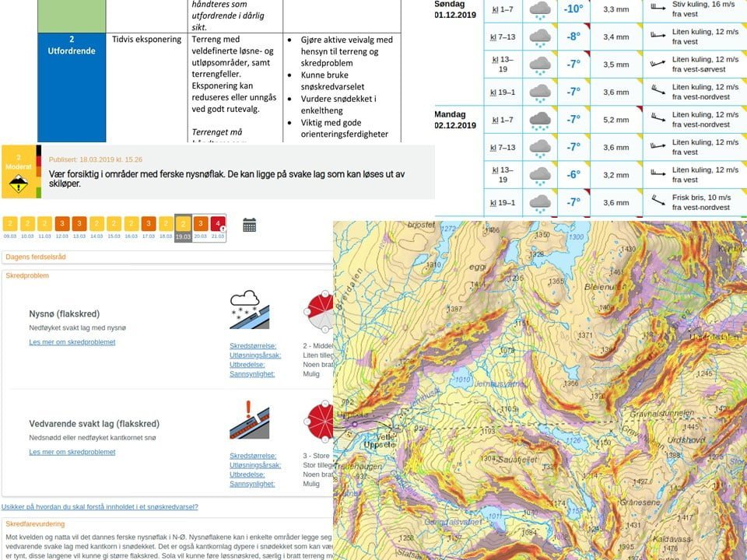Click the Vedvarende svakt lag problem icon
This screenshot has height=560, width=747.
coord(249,419)
